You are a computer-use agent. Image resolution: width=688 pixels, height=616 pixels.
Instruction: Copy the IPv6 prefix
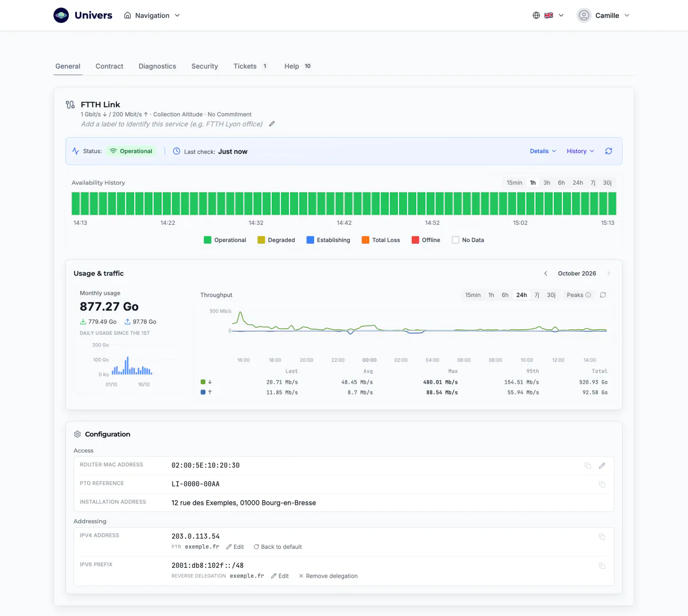click(x=602, y=566)
